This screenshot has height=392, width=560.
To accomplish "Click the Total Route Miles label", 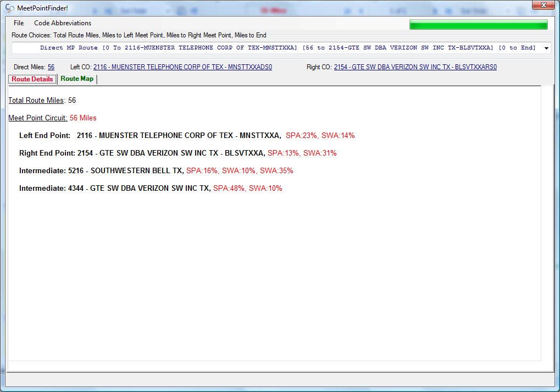I will click(x=36, y=101).
